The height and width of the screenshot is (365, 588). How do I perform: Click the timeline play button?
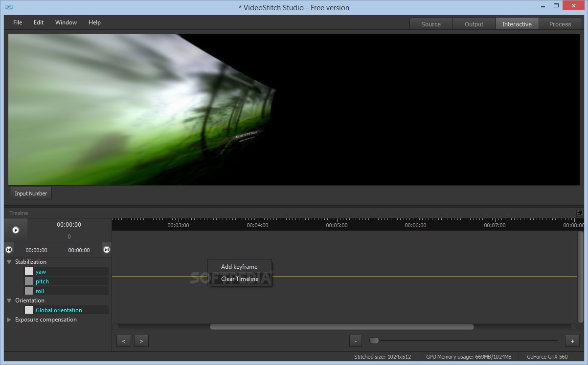(x=16, y=230)
